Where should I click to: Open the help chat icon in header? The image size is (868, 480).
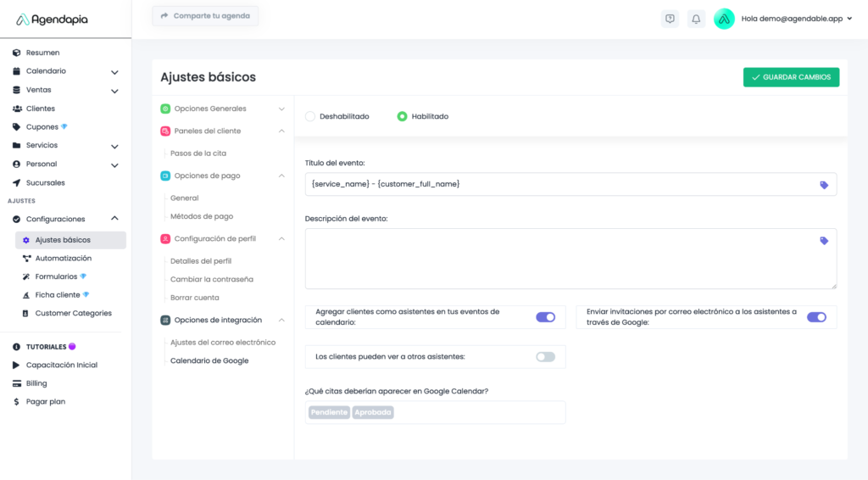670,19
